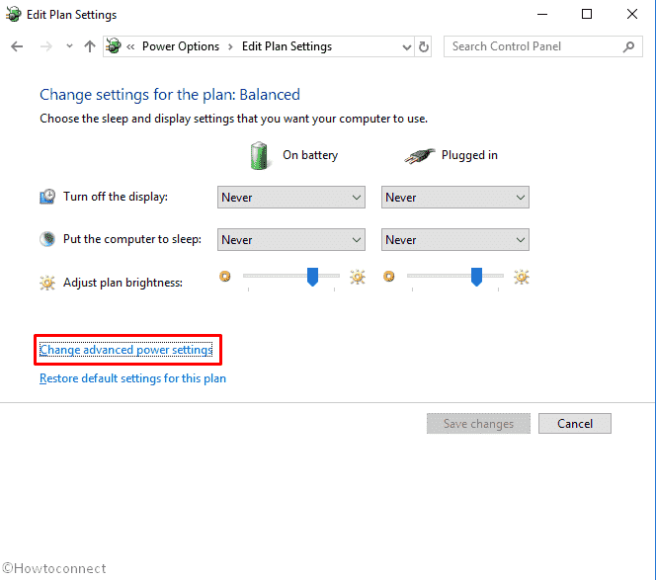The image size is (656, 580).
Task: Click On battery brightness slider thumb
Action: pos(313,277)
